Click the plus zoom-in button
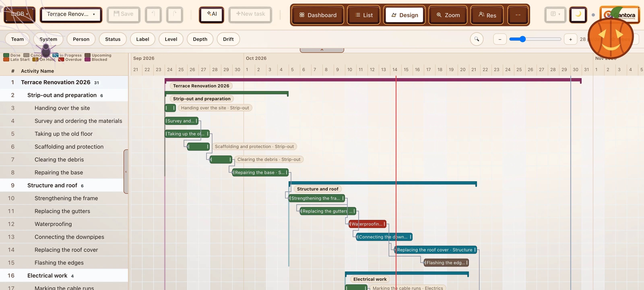This screenshot has width=644, height=290. click(571, 39)
